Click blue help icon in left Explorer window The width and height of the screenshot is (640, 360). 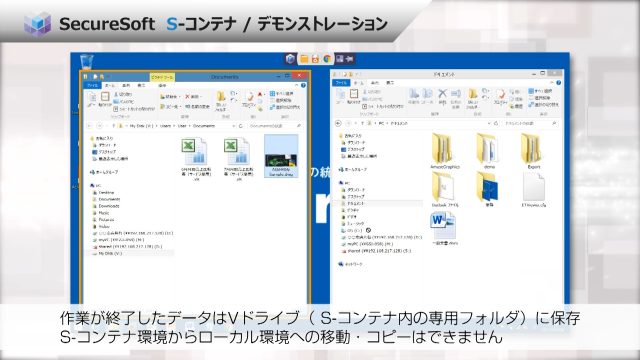click(x=303, y=85)
